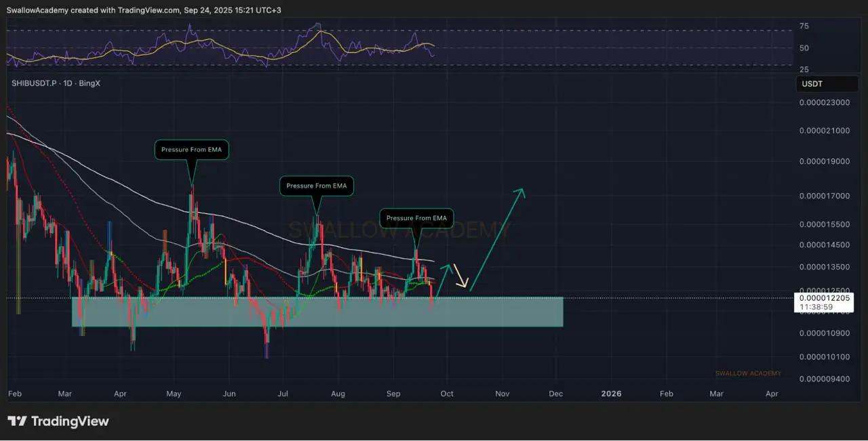The image size is (868, 441).
Task: Select the teal support zone rectangle
Action: pyautogui.click(x=317, y=312)
